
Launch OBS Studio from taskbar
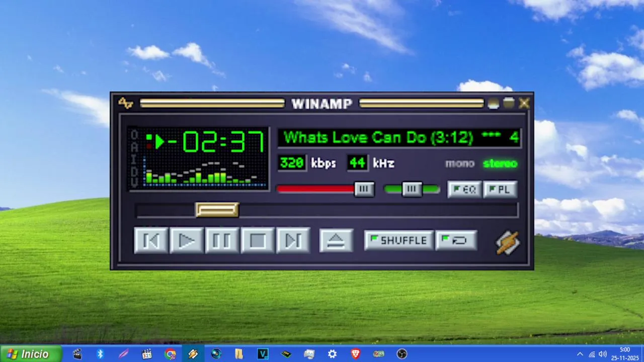click(401, 354)
